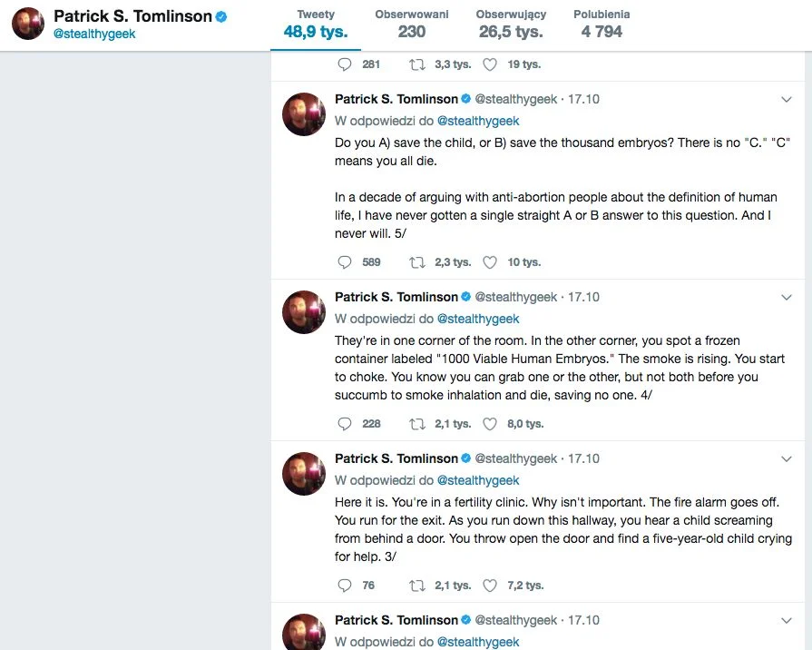Open the chevron menu on tweet 3/

click(x=786, y=459)
